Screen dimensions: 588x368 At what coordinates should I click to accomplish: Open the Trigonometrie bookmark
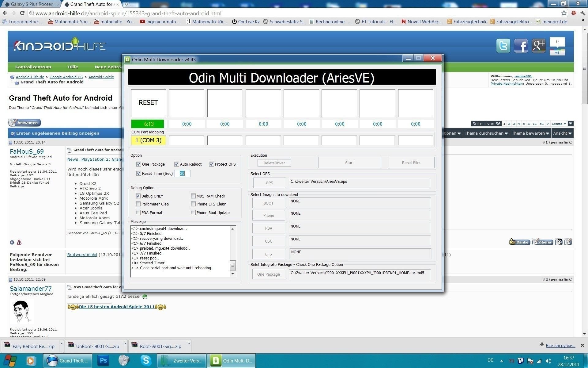click(x=22, y=21)
